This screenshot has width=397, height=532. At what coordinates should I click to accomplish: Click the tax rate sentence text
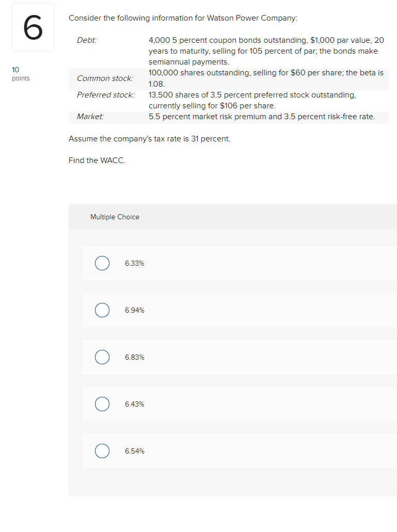[149, 139]
